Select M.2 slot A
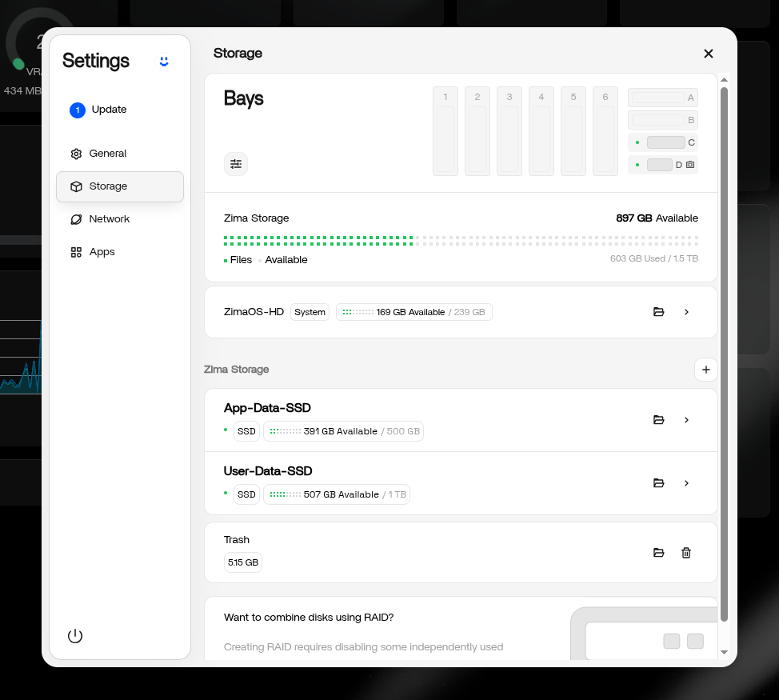Image resolution: width=779 pixels, height=700 pixels. (x=663, y=98)
